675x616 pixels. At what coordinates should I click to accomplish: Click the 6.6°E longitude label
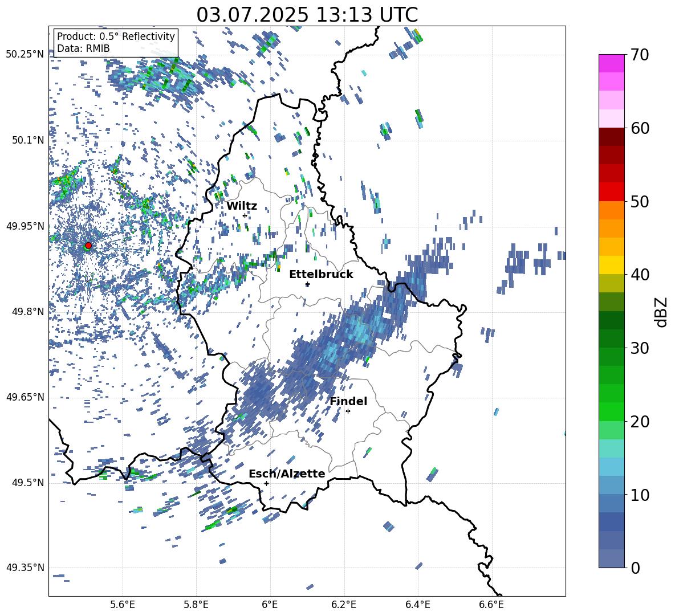(x=491, y=605)
